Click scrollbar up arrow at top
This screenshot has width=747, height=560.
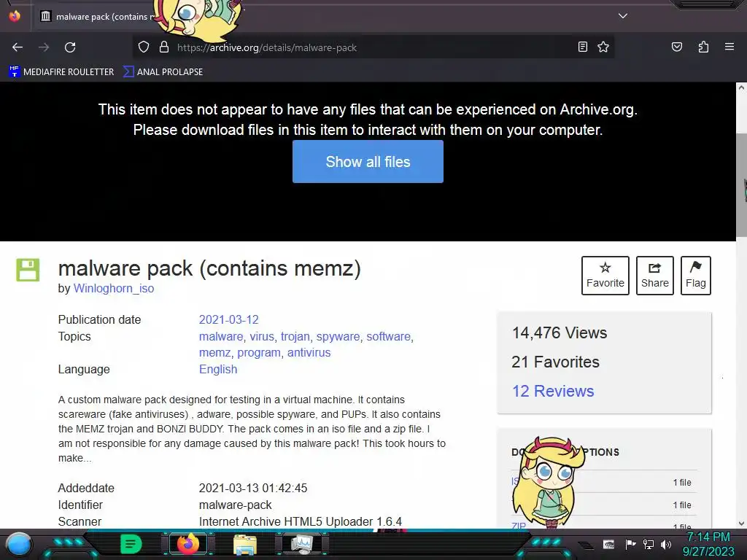(741, 87)
